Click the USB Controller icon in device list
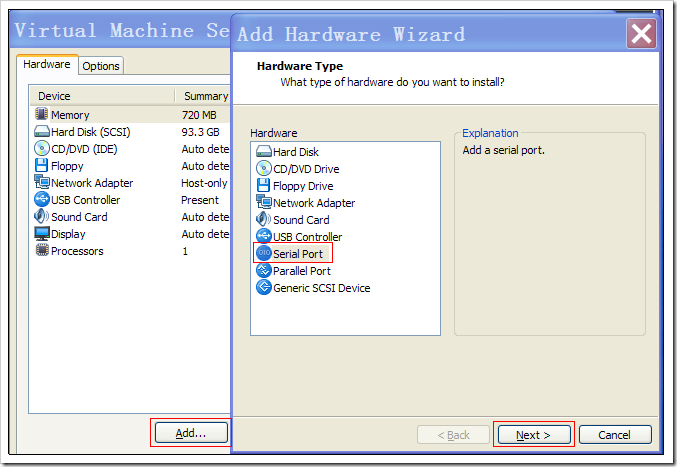The image size is (677, 467). click(x=41, y=199)
